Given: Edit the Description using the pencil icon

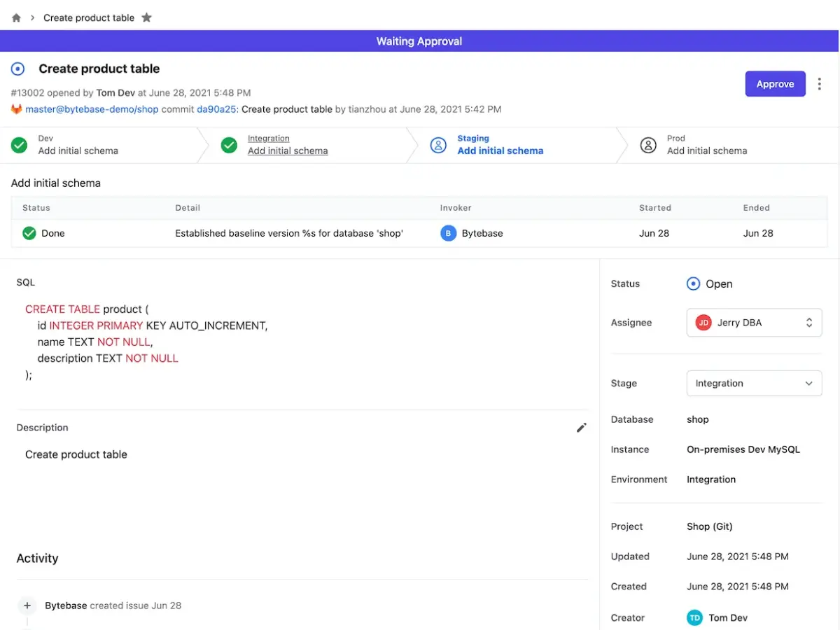Looking at the screenshot, I should (x=582, y=428).
